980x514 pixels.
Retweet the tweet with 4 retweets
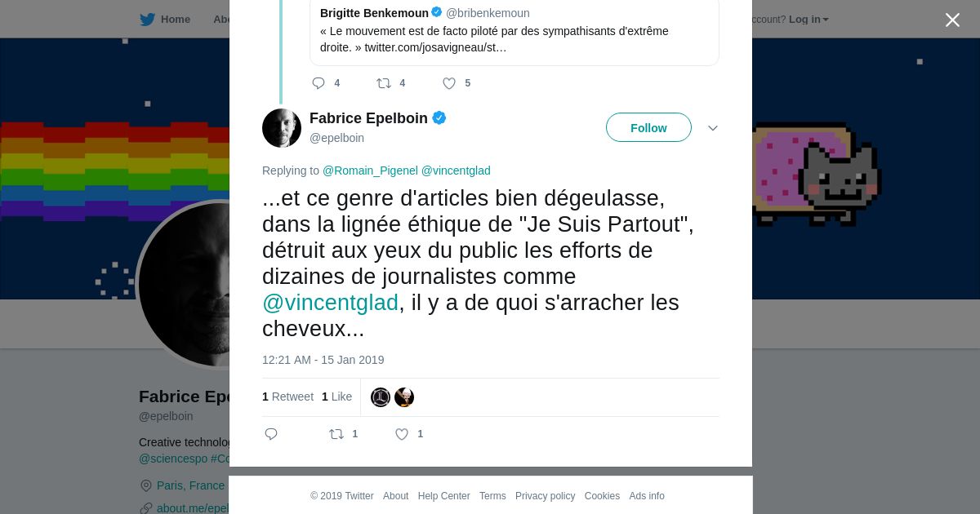(x=384, y=83)
